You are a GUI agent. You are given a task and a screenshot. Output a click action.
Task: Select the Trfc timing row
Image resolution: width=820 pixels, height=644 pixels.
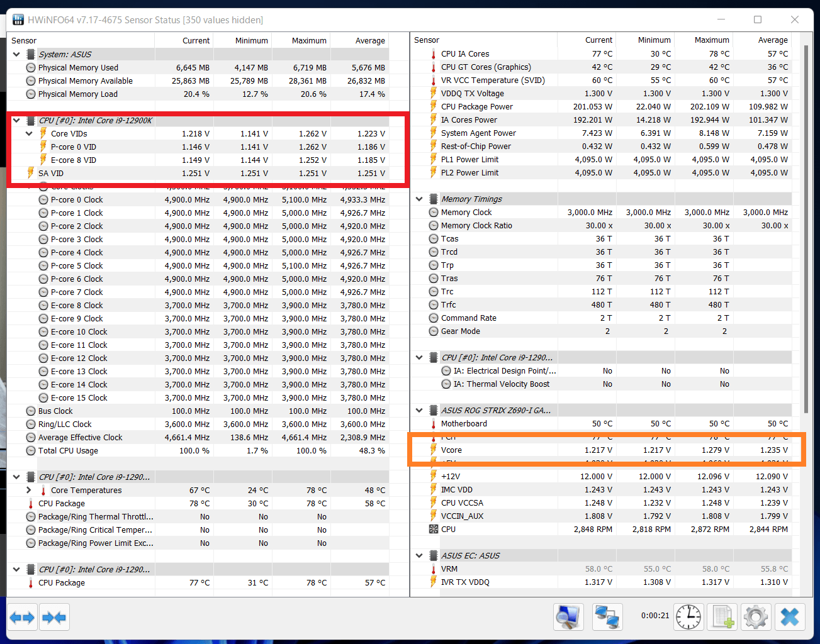pyautogui.click(x=602, y=304)
